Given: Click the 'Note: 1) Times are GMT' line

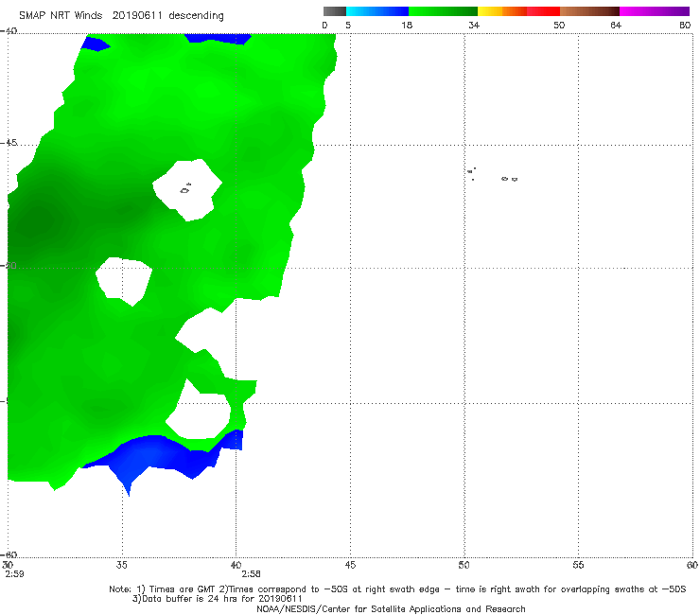Looking at the screenshot, I should pyautogui.click(x=397, y=589).
